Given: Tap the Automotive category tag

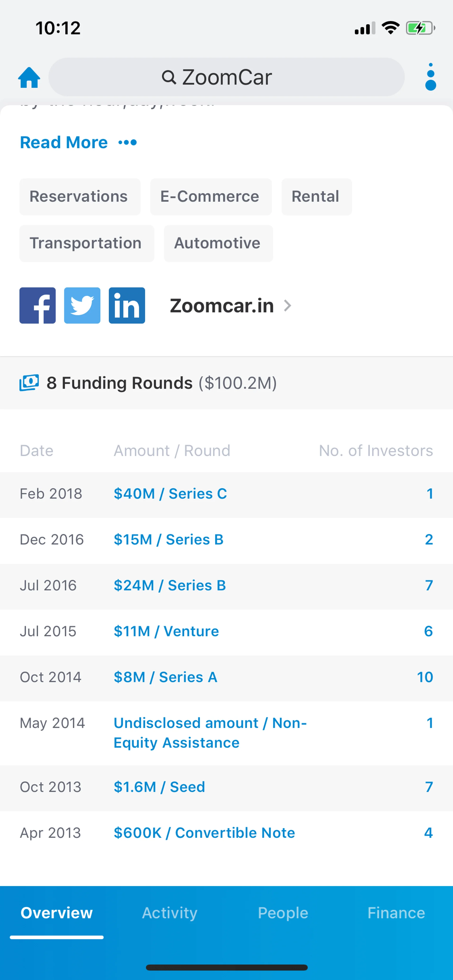Looking at the screenshot, I should pos(217,244).
